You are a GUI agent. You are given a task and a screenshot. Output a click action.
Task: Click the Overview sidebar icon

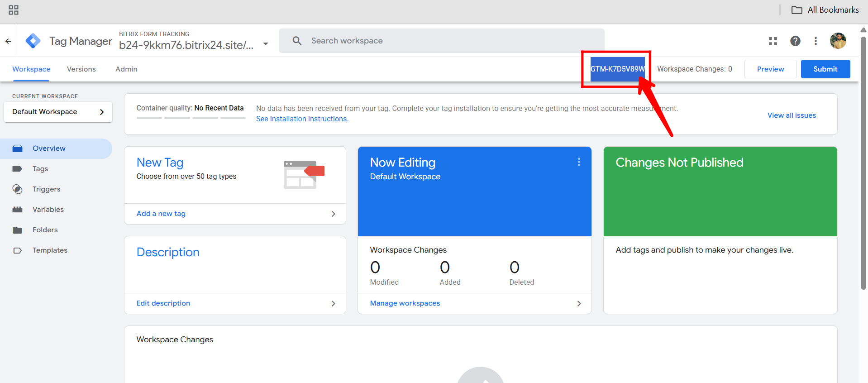coord(18,148)
